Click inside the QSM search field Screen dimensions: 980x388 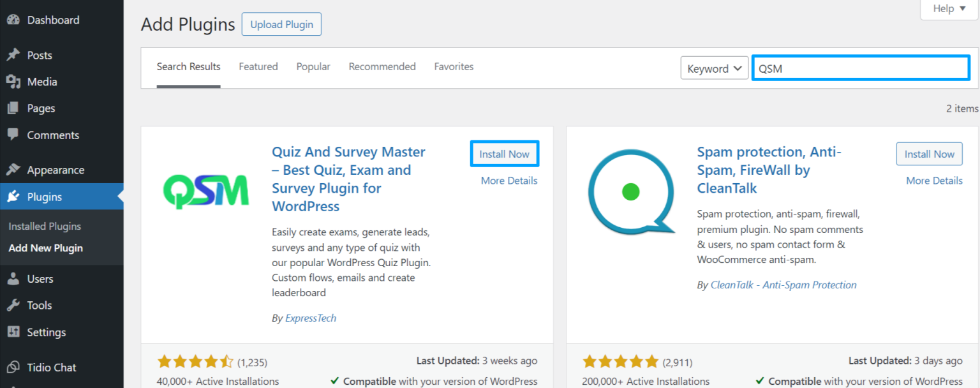(861, 68)
